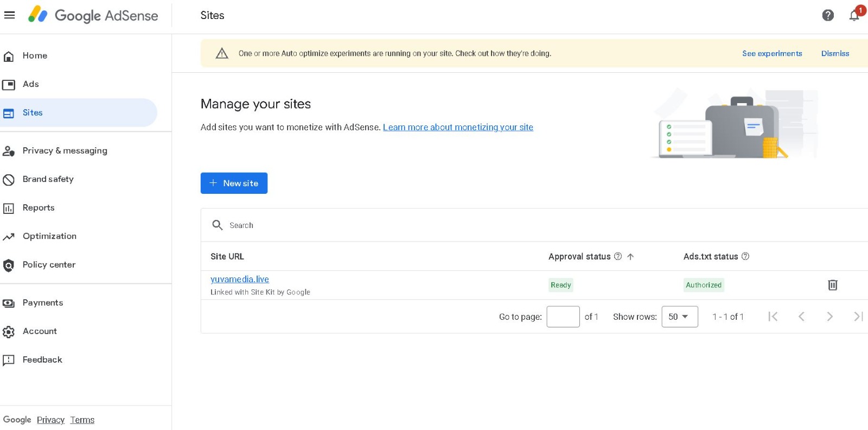Open Learn more about monetizing link
The height and width of the screenshot is (430, 868).
458,127
